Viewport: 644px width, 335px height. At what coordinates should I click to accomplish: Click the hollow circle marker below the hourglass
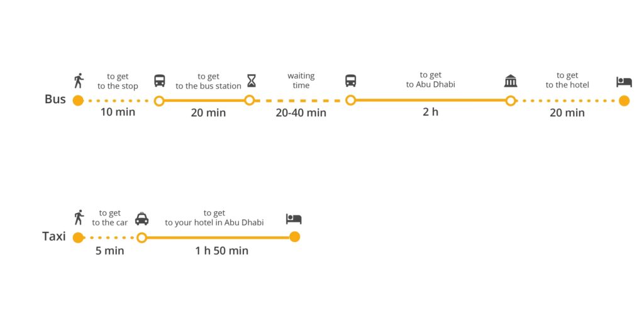tap(249, 100)
